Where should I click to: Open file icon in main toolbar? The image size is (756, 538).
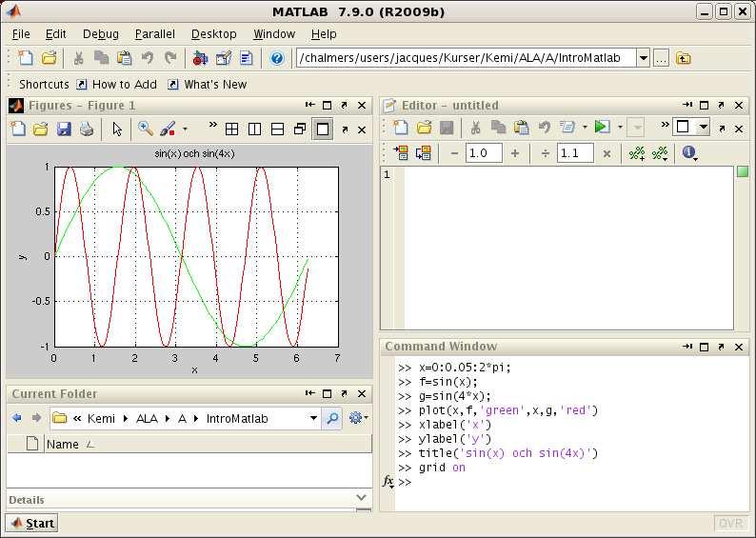49,58
